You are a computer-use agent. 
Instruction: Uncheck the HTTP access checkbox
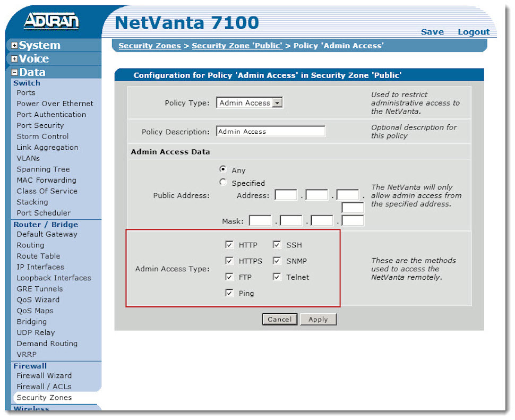click(229, 245)
